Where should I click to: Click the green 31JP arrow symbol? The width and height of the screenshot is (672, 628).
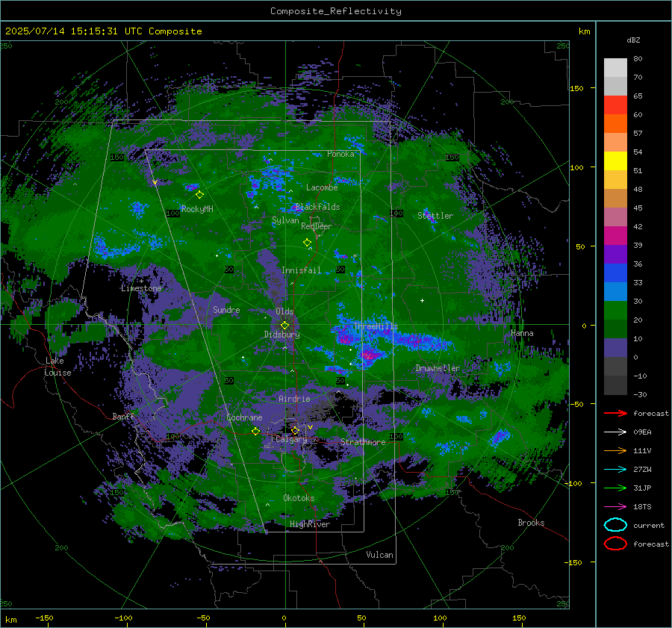click(x=615, y=488)
